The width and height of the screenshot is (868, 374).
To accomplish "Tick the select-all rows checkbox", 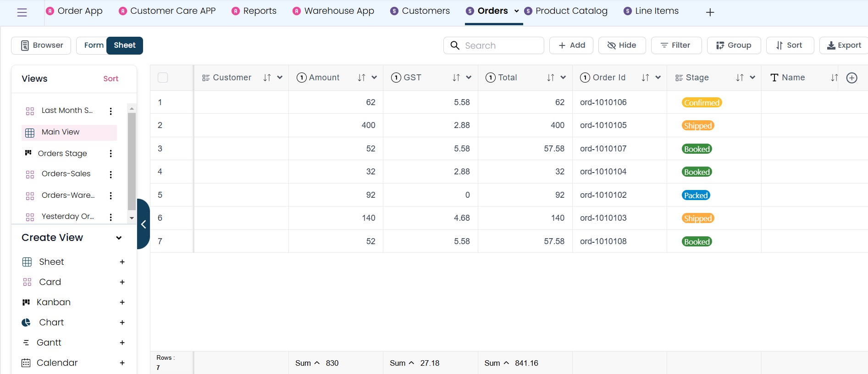I will [163, 78].
